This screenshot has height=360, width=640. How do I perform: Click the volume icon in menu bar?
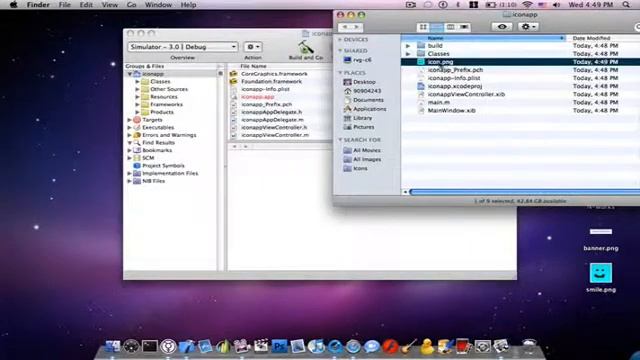pyautogui.click(x=556, y=5)
